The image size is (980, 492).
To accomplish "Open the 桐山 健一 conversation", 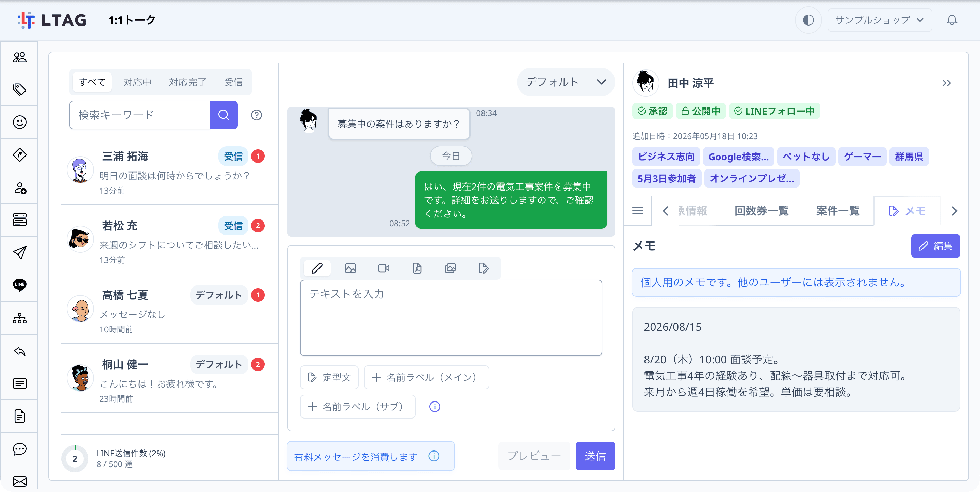I will point(170,379).
